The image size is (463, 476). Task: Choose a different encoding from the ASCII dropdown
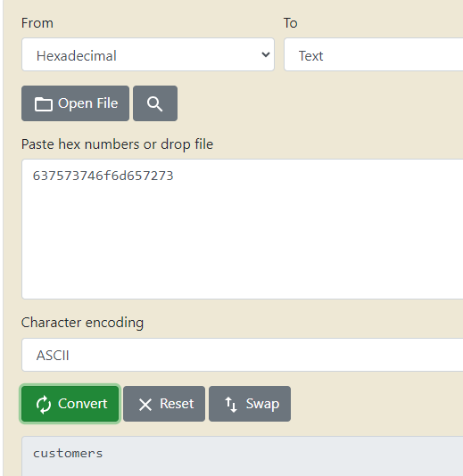(243, 355)
